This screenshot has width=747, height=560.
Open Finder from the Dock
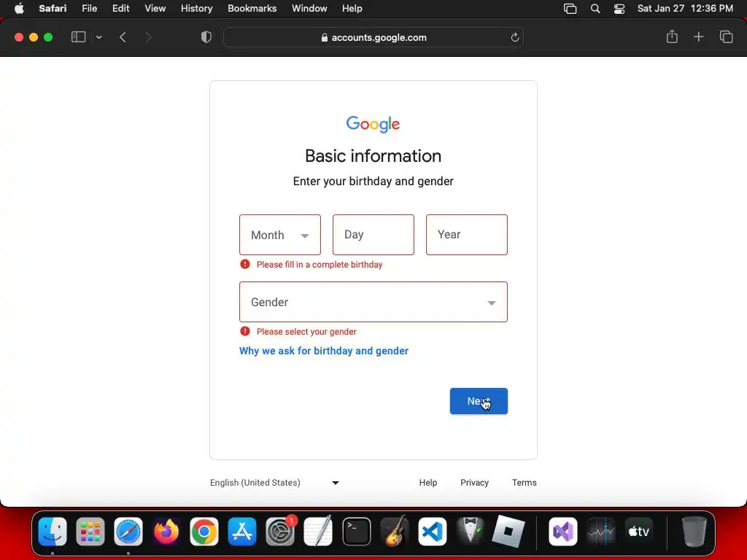click(x=53, y=532)
